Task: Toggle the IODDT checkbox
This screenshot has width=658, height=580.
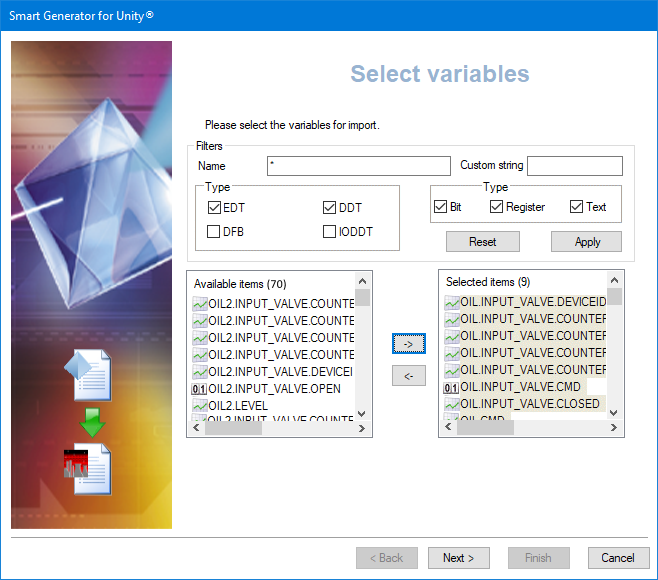Action: (x=330, y=232)
